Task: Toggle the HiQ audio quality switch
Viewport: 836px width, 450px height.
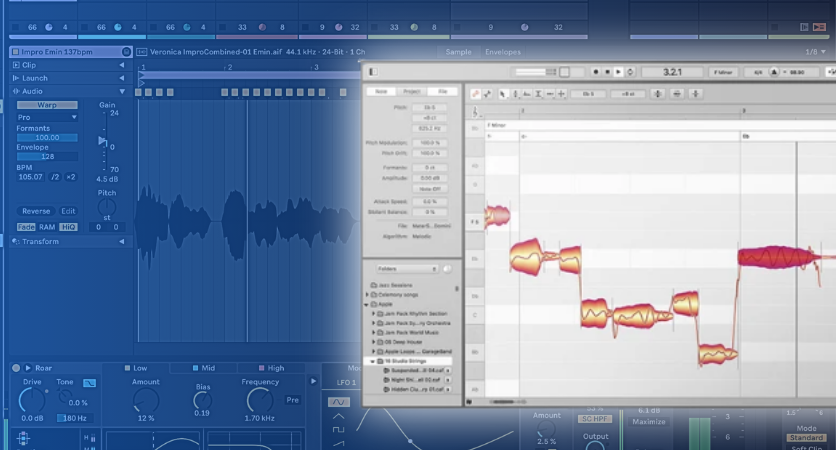Action: coord(69,227)
